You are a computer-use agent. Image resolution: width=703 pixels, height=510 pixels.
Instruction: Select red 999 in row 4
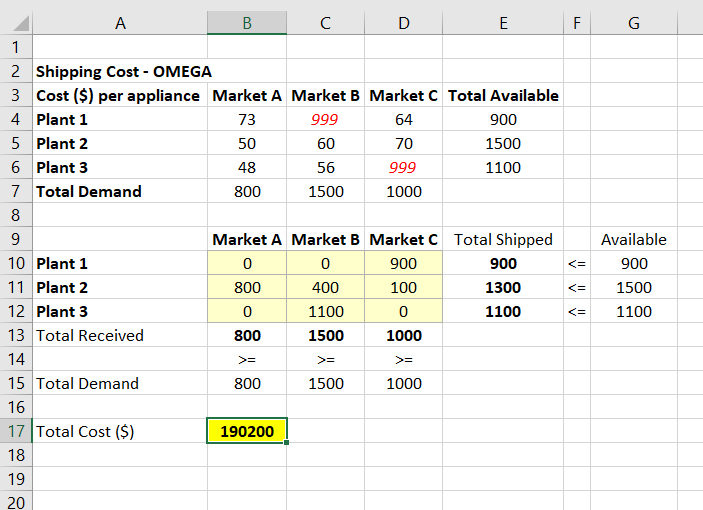tap(325, 119)
